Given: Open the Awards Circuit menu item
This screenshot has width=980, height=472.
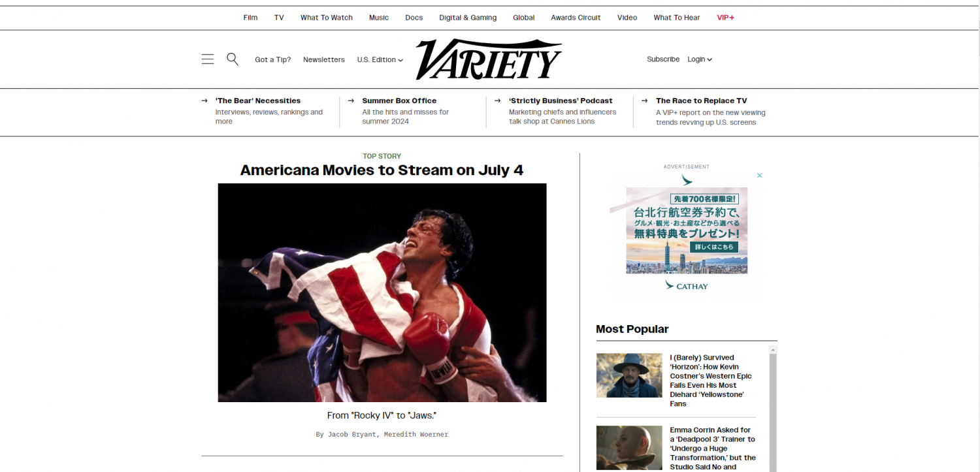Looking at the screenshot, I should (576, 18).
